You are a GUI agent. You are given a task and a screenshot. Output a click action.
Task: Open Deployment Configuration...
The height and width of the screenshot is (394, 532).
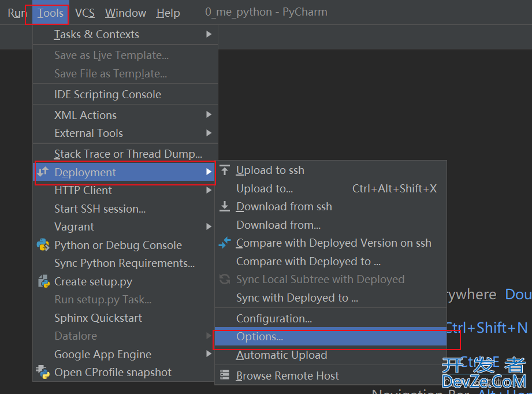331,318
